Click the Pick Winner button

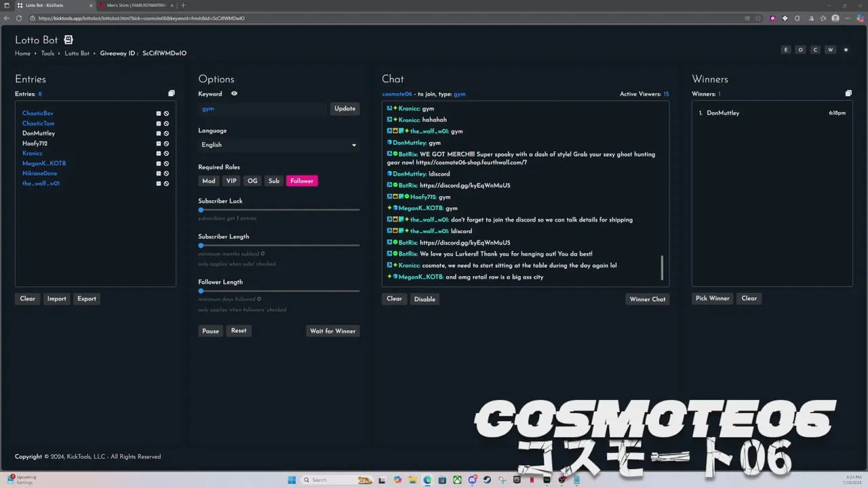pos(713,298)
